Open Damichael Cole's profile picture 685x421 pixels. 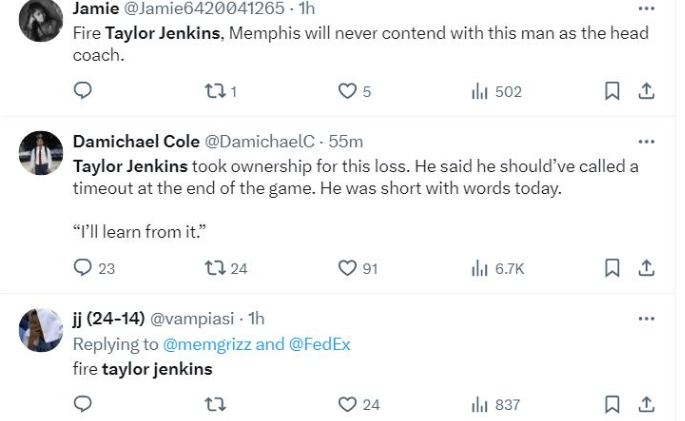point(41,153)
